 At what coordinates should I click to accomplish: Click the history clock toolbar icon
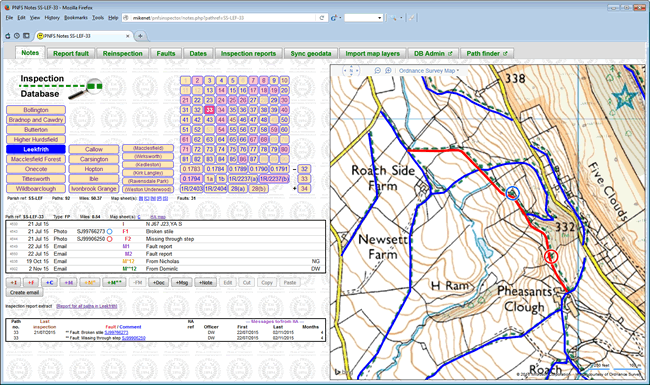[17, 36]
